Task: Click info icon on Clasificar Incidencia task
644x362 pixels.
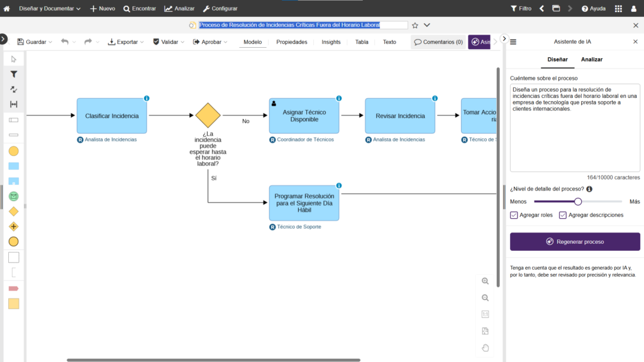Action: pos(147,99)
